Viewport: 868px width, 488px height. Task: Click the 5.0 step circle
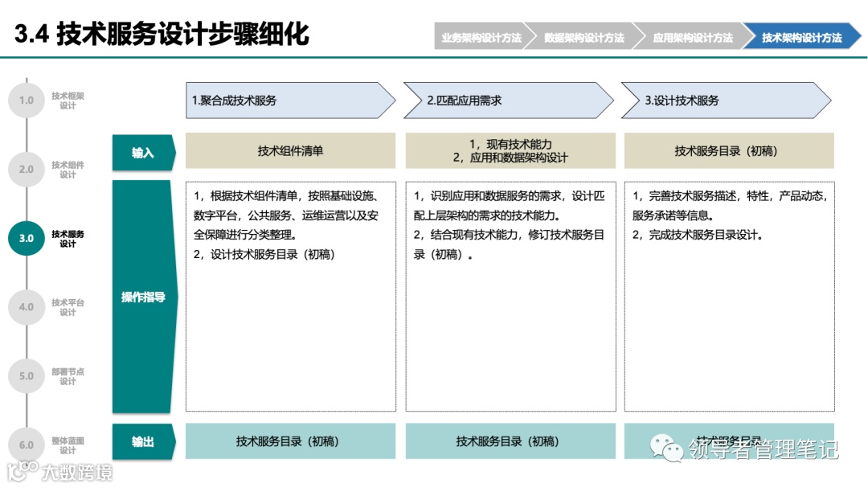[x=27, y=376]
